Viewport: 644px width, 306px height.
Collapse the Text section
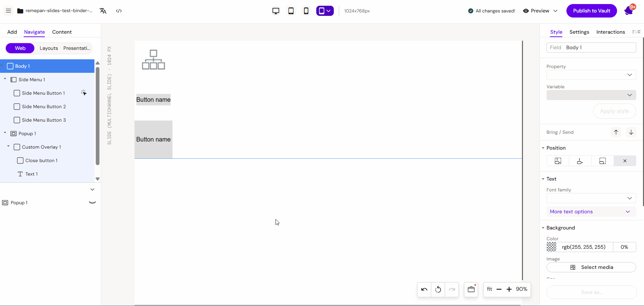543,179
